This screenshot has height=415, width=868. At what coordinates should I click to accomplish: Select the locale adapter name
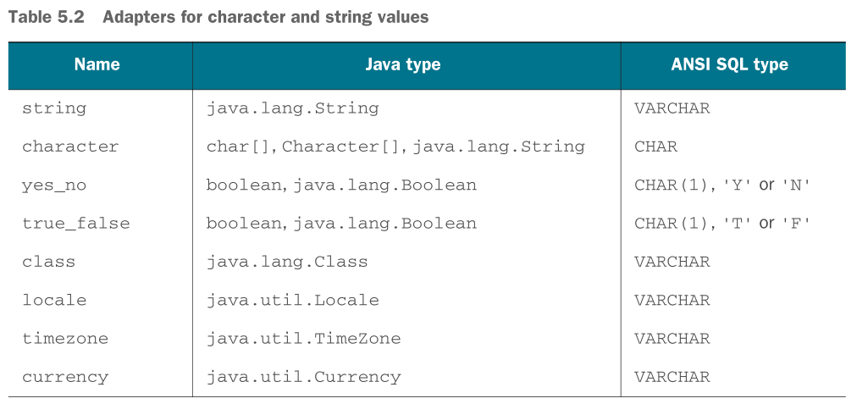pos(54,300)
